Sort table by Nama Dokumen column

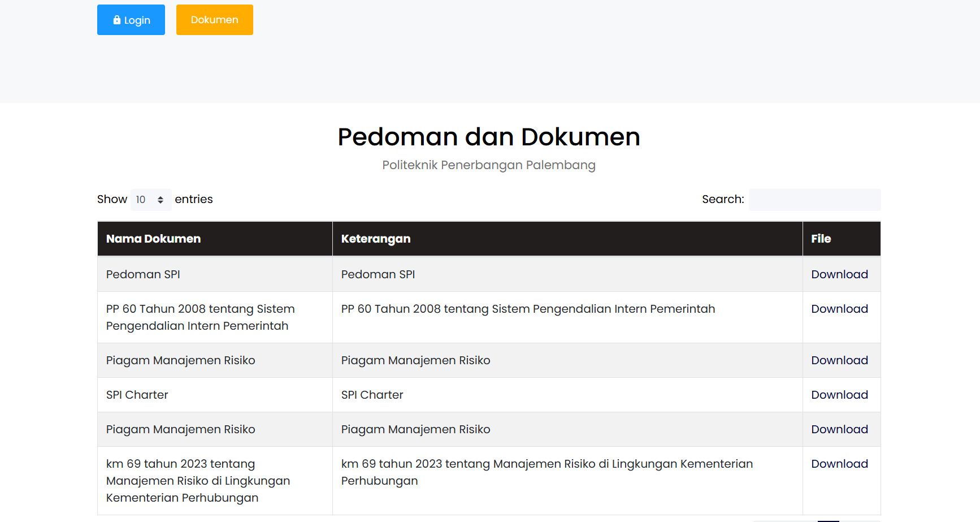coord(153,239)
